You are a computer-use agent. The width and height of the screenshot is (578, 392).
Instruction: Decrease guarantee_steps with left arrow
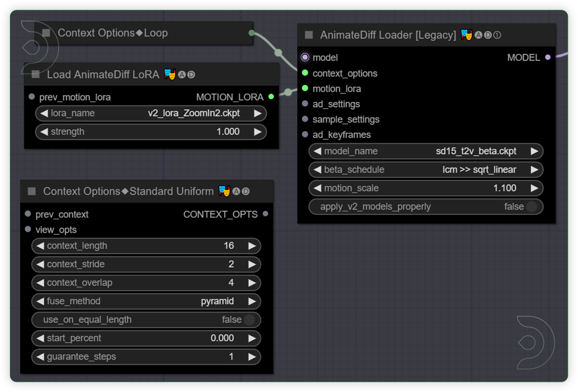click(40, 357)
